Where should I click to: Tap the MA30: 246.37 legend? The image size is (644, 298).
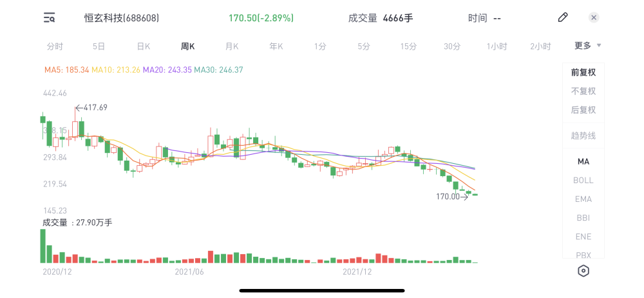coord(218,70)
